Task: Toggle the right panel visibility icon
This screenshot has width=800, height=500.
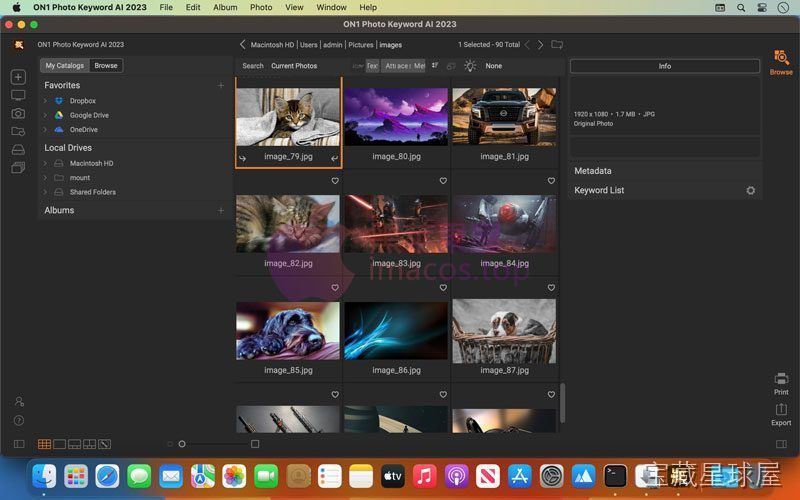Action: [781, 444]
